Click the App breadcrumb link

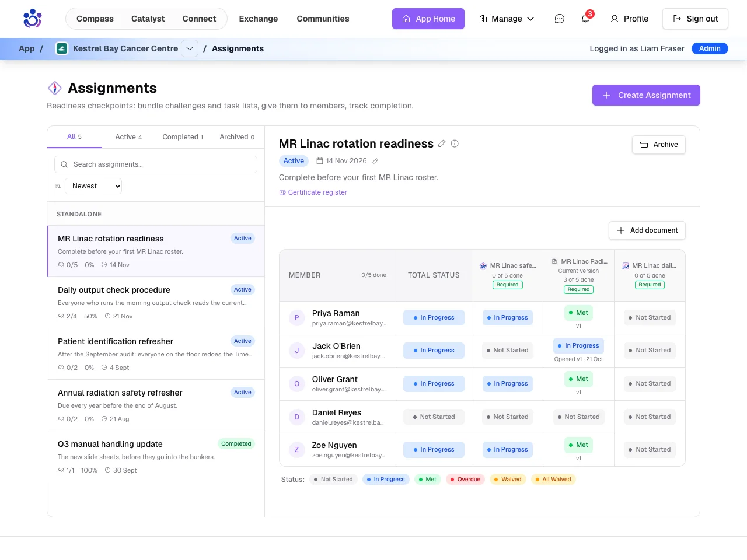pyautogui.click(x=27, y=48)
